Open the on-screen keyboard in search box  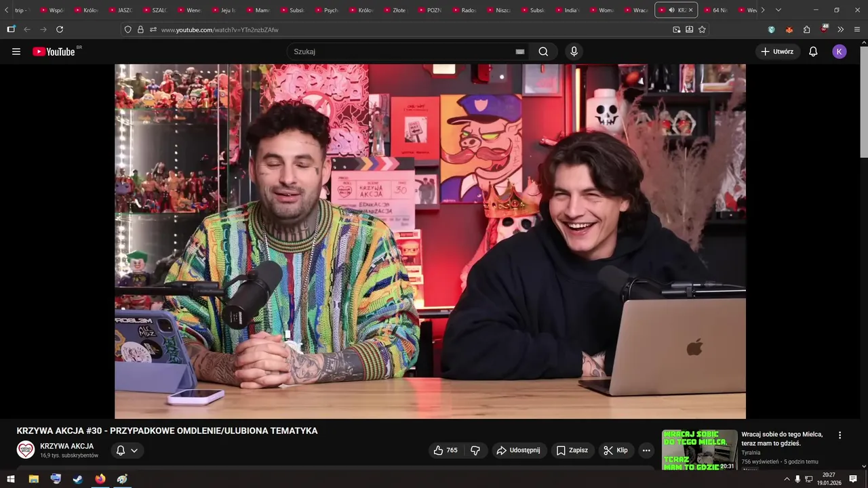(x=520, y=52)
